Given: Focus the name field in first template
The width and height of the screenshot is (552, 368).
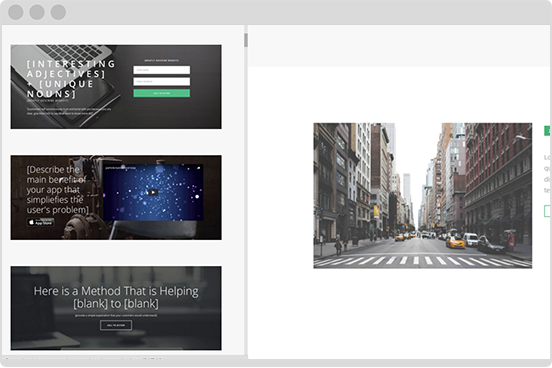Looking at the screenshot, I should pos(162,70).
